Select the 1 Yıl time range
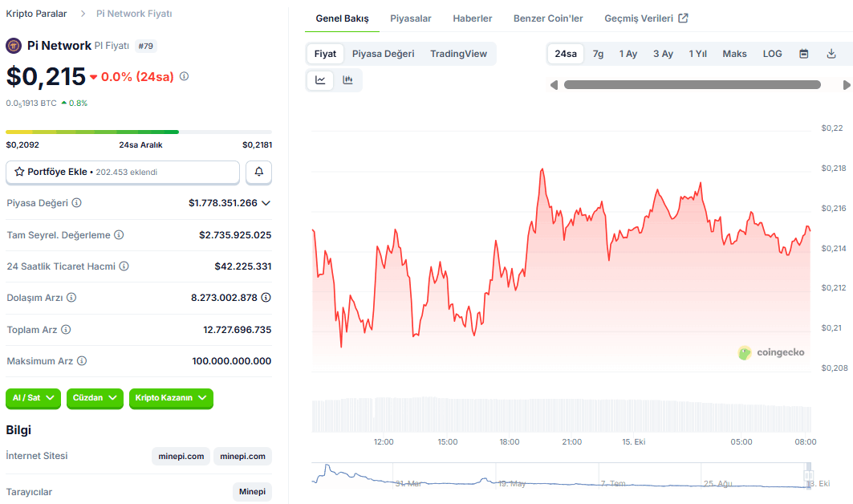Viewport: 853px width, 504px height. coord(697,54)
